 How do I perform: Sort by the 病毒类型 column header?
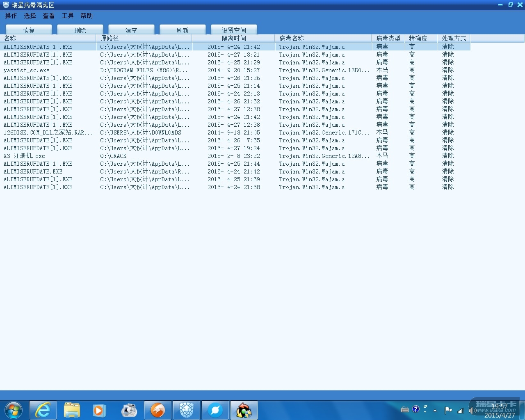pyautogui.click(x=388, y=38)
